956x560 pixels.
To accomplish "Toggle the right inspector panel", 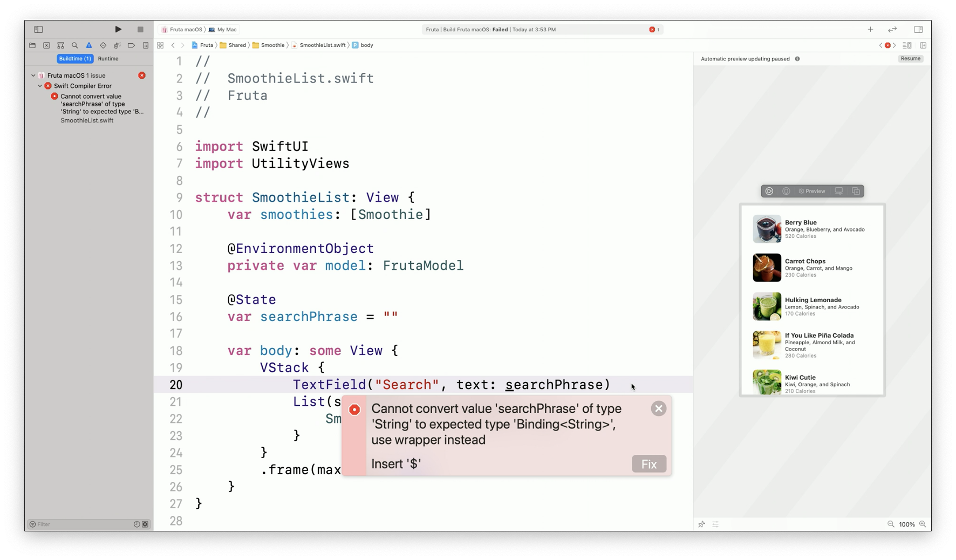I will [x=918, y=29].
